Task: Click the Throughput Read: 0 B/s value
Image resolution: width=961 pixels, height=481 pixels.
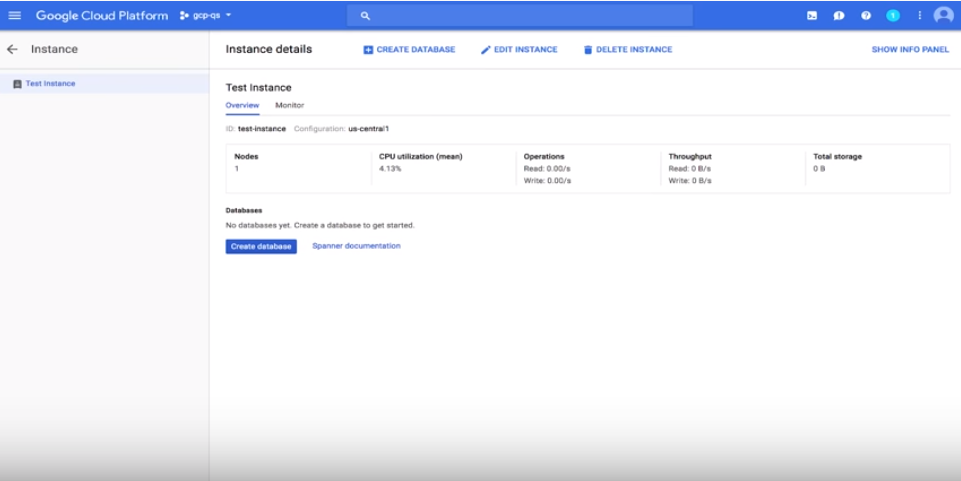Action: tap(689, 169)
